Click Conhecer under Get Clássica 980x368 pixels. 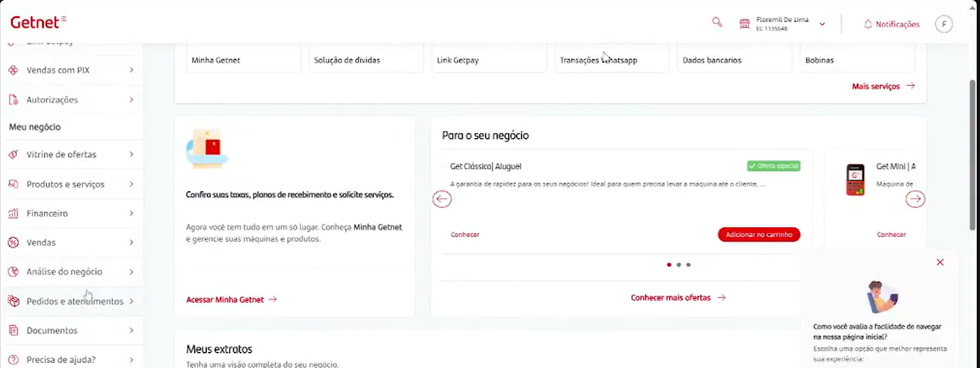pyautogui.click(x=465, y=234)
